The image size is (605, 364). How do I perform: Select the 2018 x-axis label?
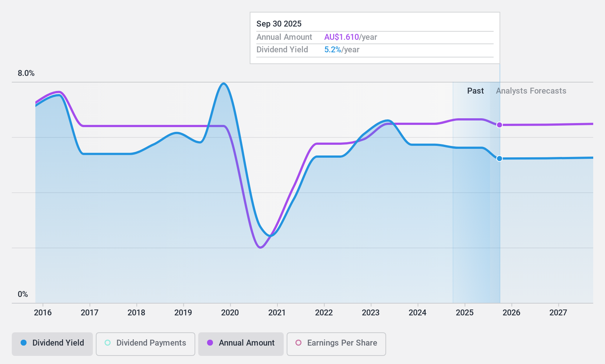click(136, 313)
